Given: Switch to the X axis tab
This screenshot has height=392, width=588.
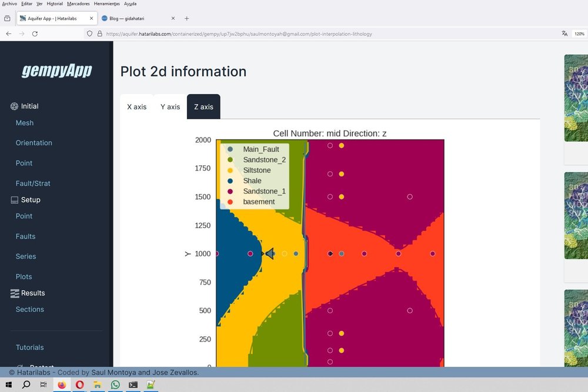Looking at the screenshot, I should coord(136,106).
